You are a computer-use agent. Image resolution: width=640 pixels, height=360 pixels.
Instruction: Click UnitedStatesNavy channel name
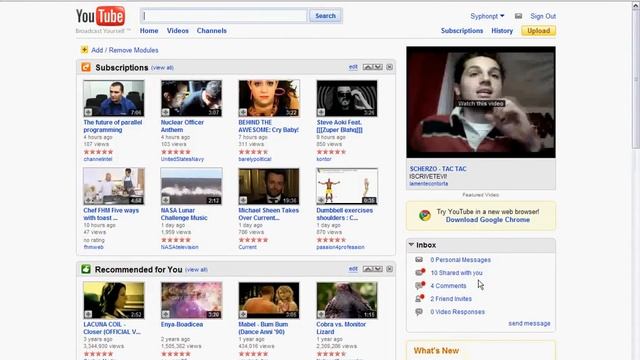pyautogui.click(x=182, y=159)
